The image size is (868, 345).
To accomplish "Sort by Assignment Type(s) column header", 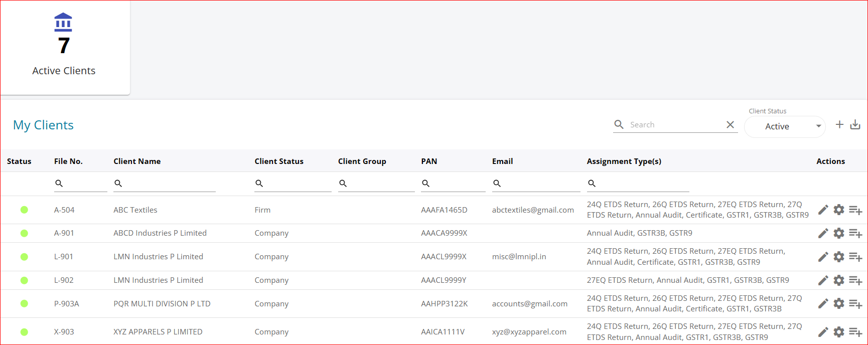I will [x=624, y=161].
